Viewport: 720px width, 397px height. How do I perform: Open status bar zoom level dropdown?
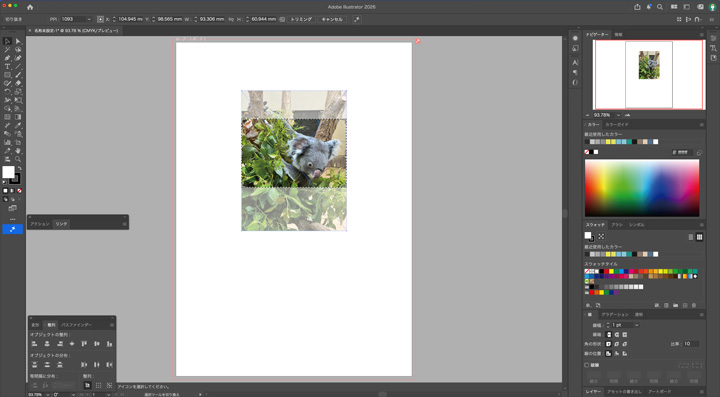47,395
